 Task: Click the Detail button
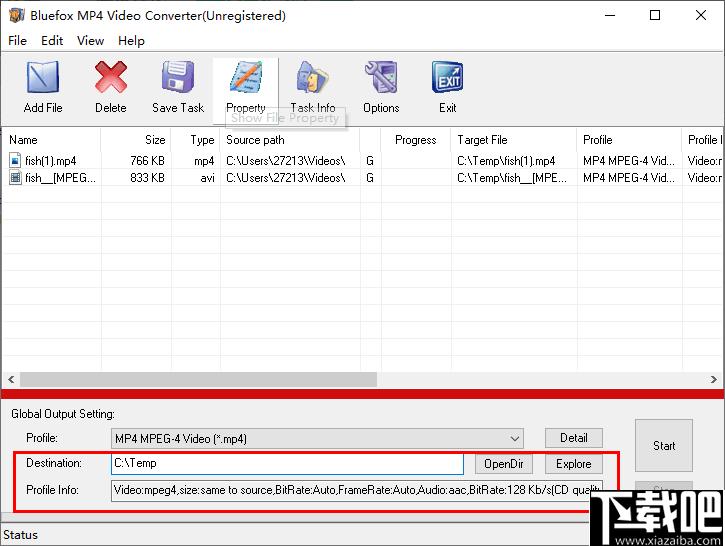tap(573, 438)
